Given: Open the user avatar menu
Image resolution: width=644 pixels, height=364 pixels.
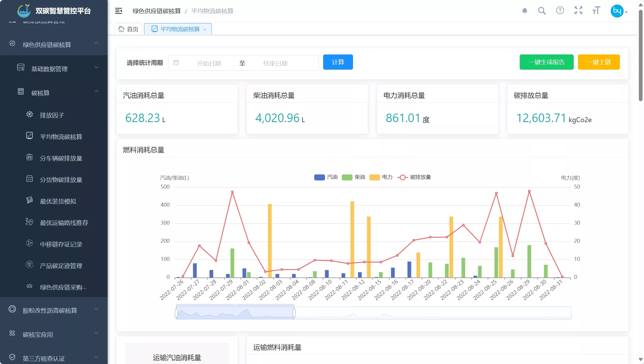Looking at the screenshot, I should (617, 11).
